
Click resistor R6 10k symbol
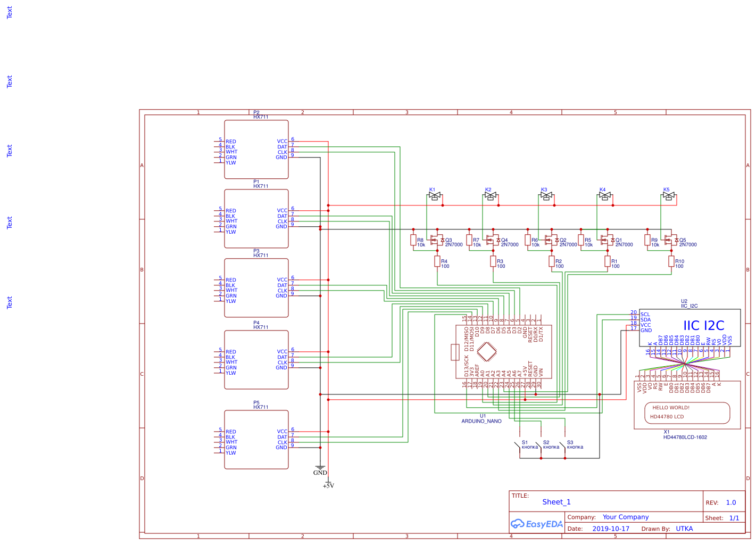click(528, 240)
